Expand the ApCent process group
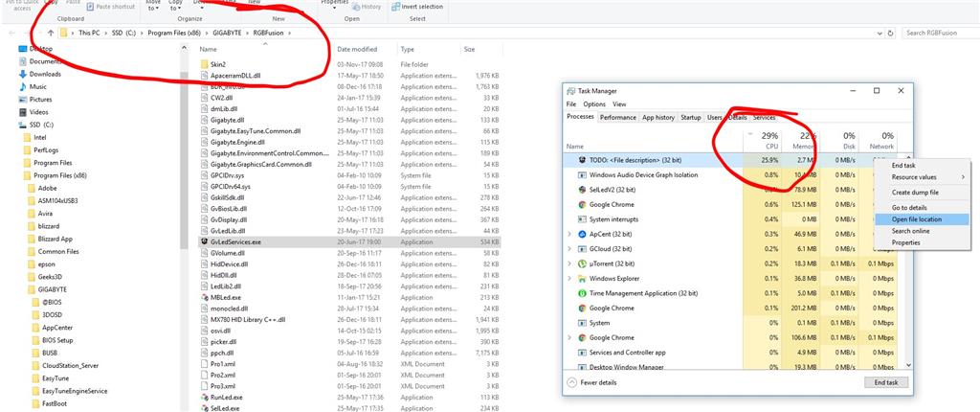 (568, 234)
